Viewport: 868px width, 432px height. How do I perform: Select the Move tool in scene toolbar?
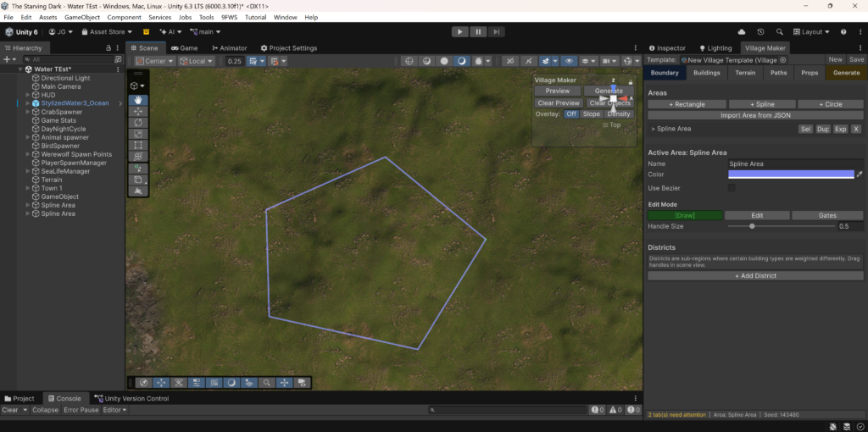coord(138,112)
